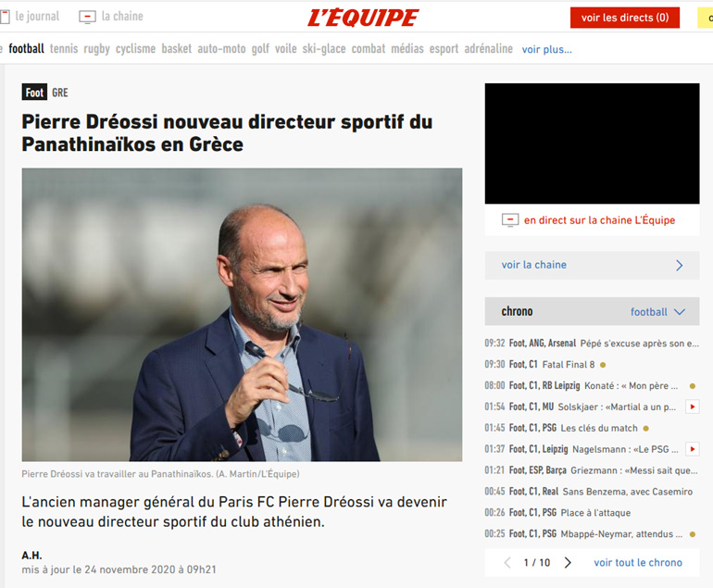Click TV icon beside en direct sur la chaine
The width and height of the screenshot is (713, 588).
[510, 220]
